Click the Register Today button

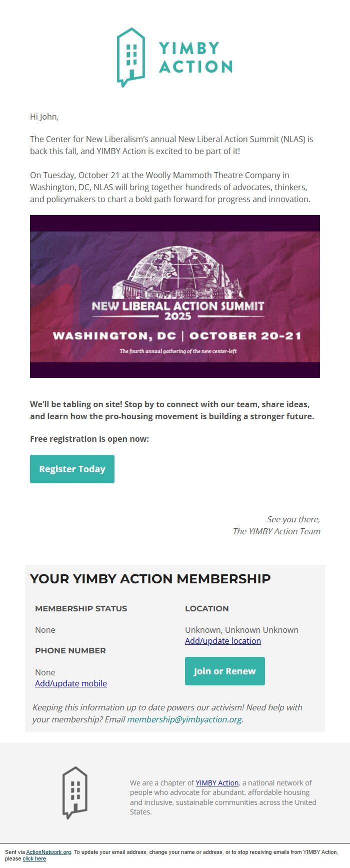[72, 469]
